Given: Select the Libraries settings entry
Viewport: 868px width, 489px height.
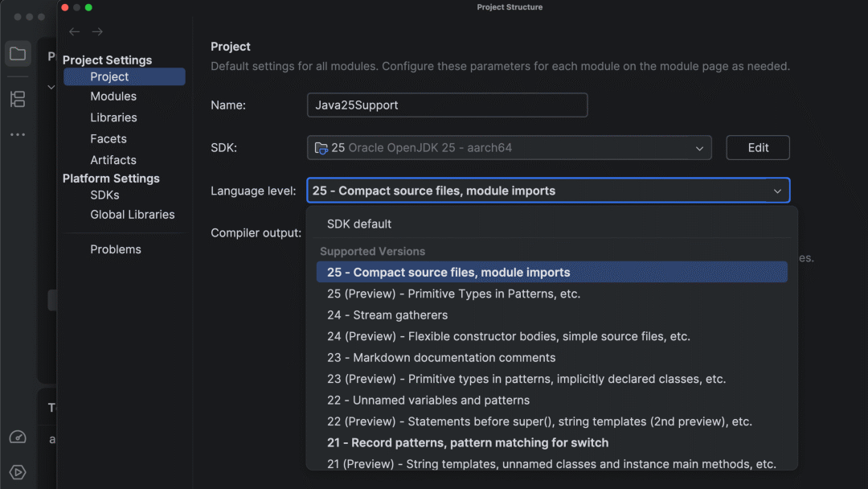Looking at the screenshot, I should pos(113,117).
